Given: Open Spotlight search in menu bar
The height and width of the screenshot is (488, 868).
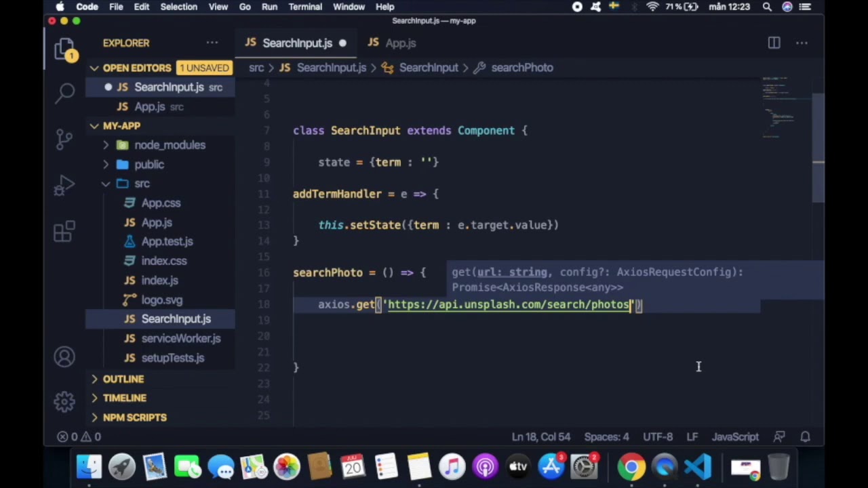Looking at the screenshot, I should (x=767, y=7).
